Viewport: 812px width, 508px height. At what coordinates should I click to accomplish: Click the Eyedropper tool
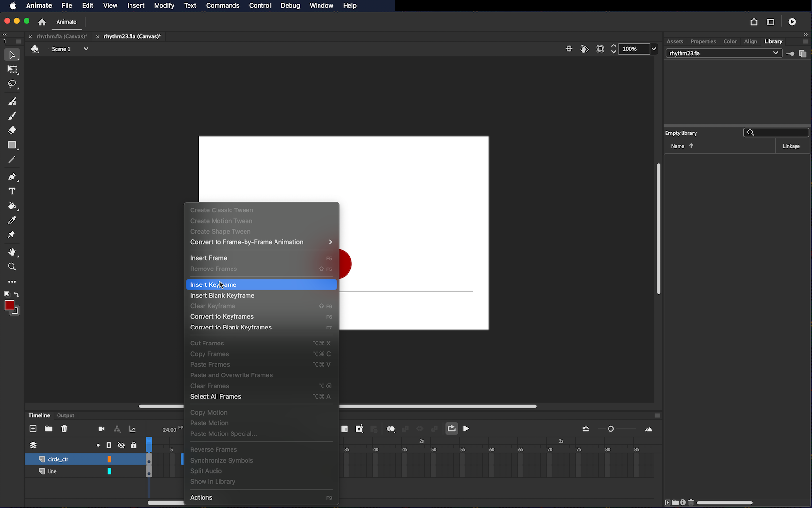pos(13,221)
